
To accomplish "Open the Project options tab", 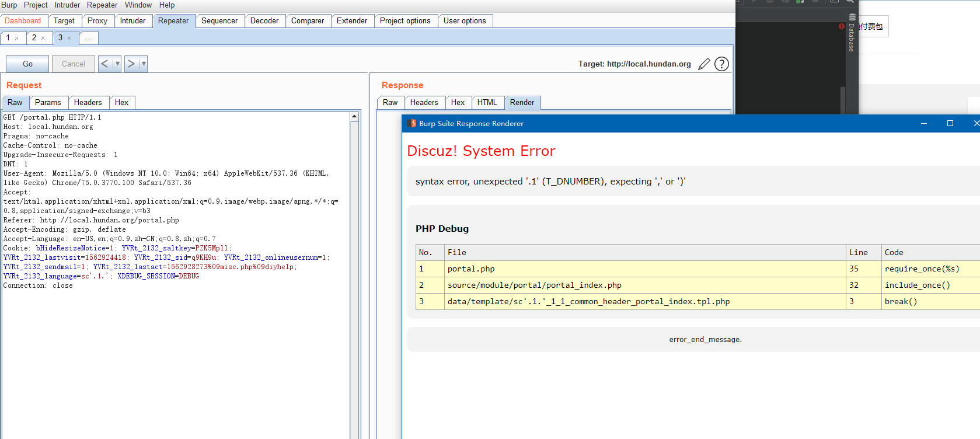I will click(405, 20).
